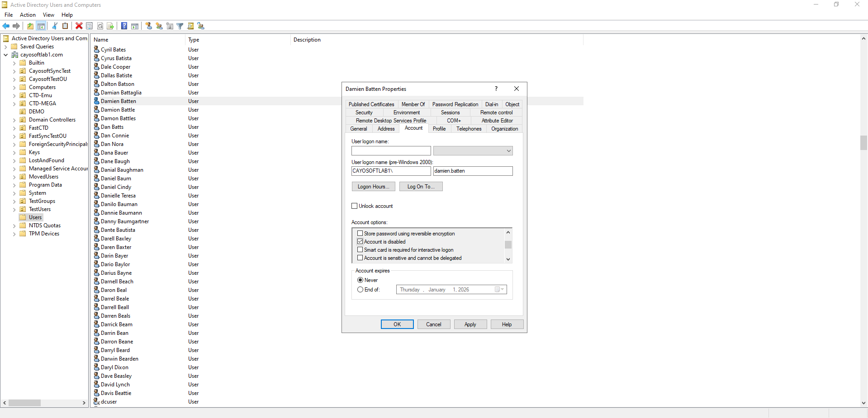Viewport: 868px width, 418px height.
Task: Set a filter using the funnel toolbar icon
Action: [180, 26]
